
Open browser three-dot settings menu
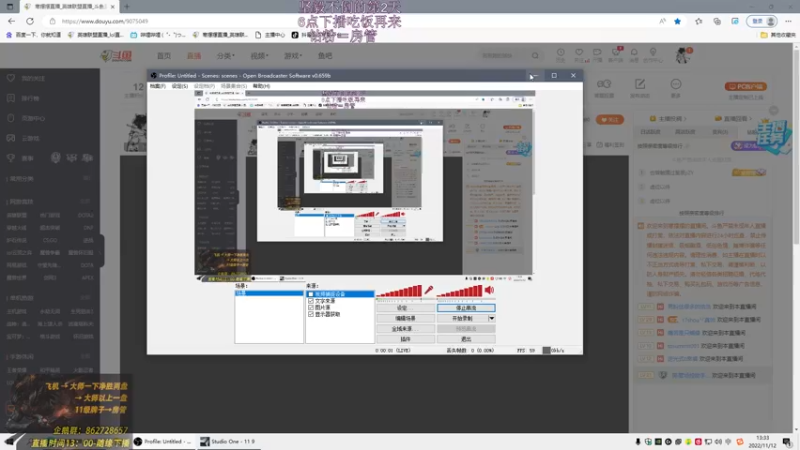(x=788, y=21)
